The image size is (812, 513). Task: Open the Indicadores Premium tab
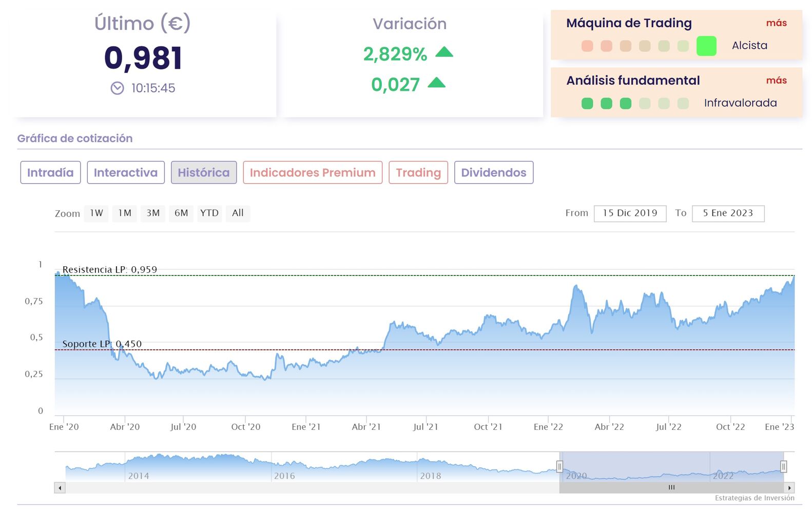pos(313,172)
